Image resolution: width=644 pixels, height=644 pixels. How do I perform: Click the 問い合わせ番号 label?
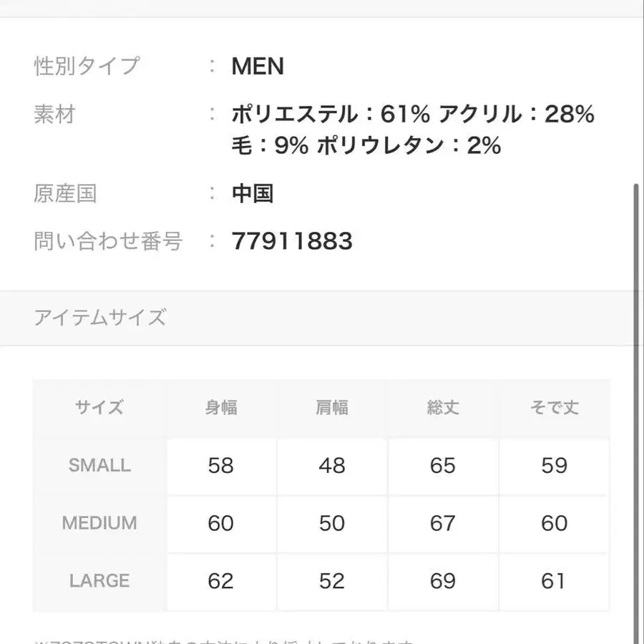[x=108, y=241]
